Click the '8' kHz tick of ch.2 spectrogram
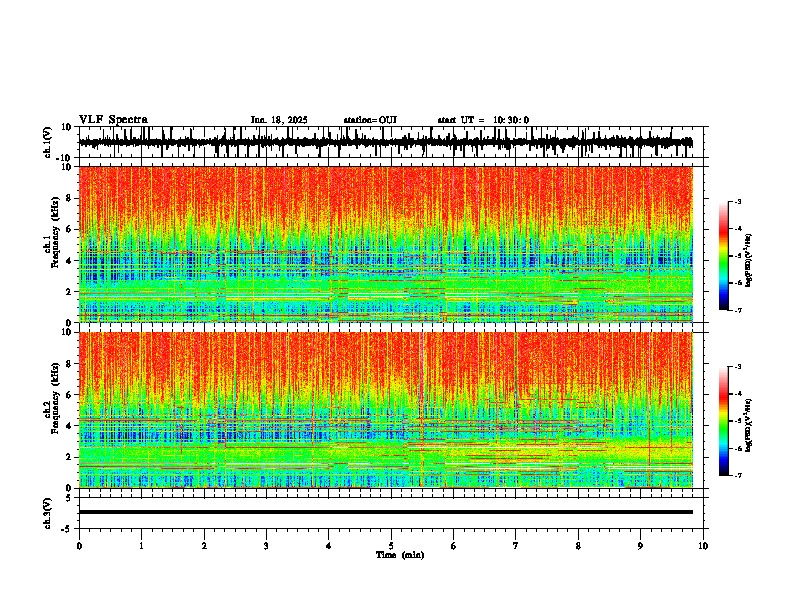This screenshot has width=792, height=612. 69,364
